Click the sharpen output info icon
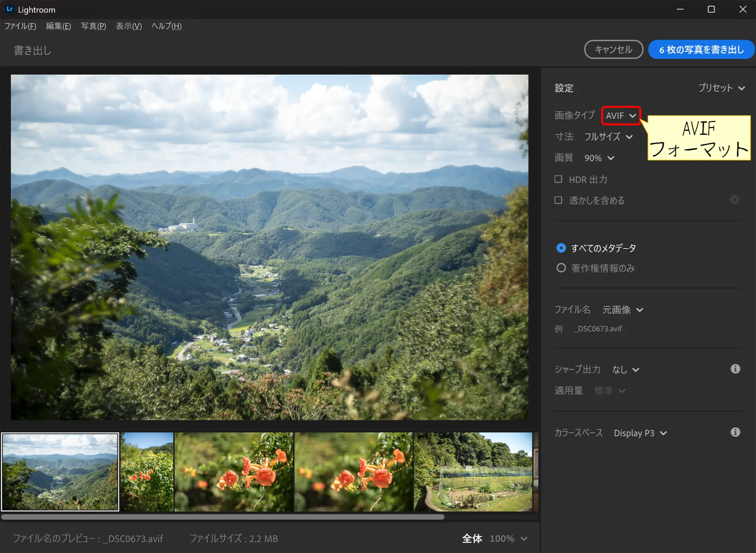Image resolution: width=756 pixels, height=553 pixels. point(735,369)
